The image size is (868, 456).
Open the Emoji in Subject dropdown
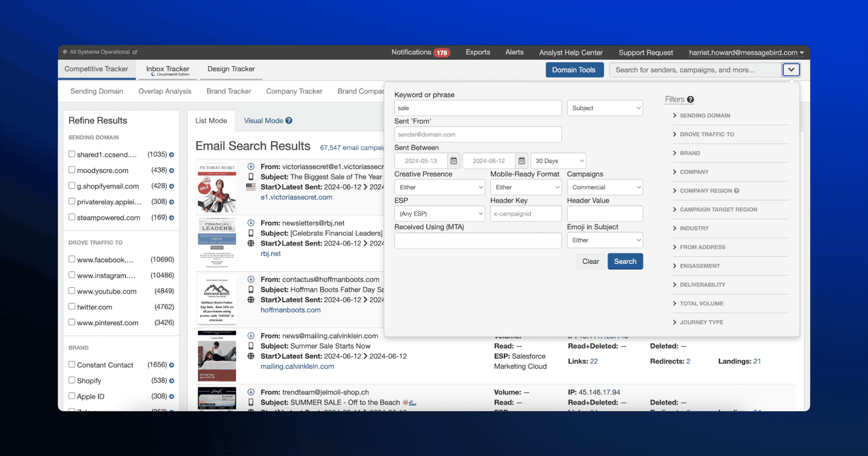coord(605,240)
